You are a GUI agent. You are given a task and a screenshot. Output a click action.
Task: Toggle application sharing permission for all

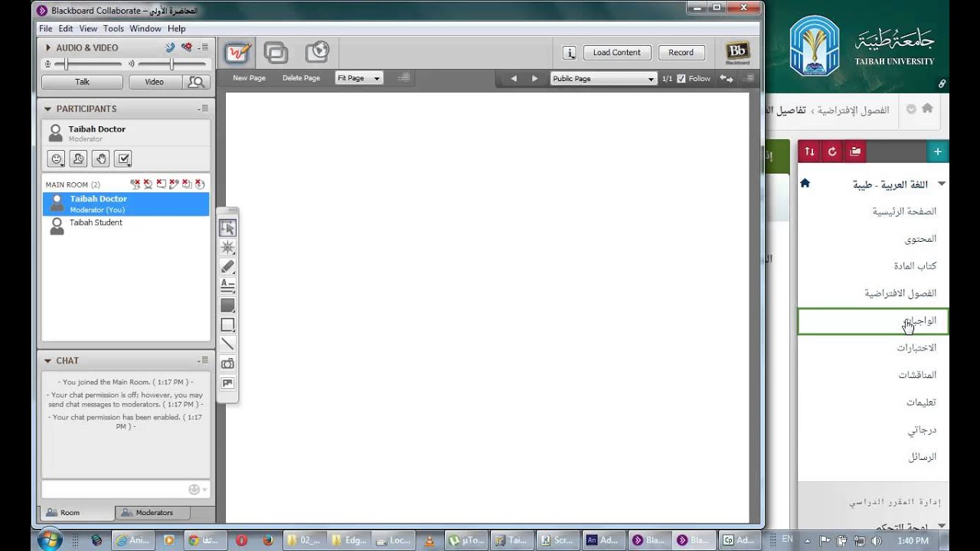(x=186, y=184)
